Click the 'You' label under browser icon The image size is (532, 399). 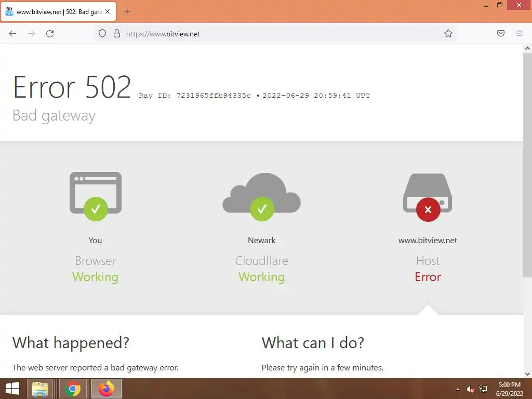click(x=96, y=240)
